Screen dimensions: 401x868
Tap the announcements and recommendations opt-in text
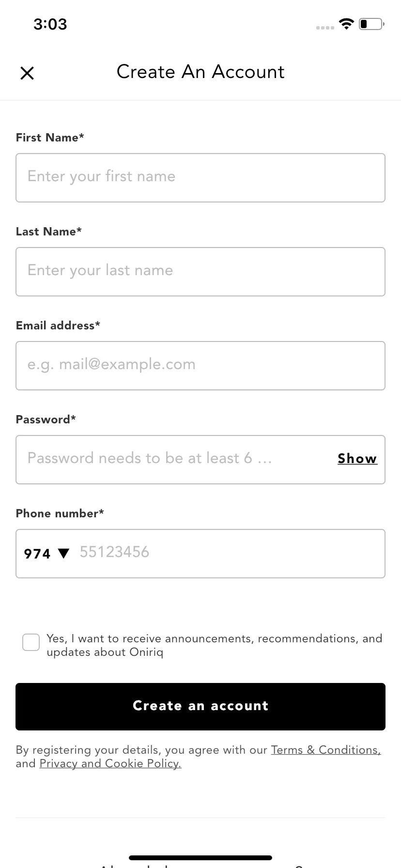pos(215,645)
